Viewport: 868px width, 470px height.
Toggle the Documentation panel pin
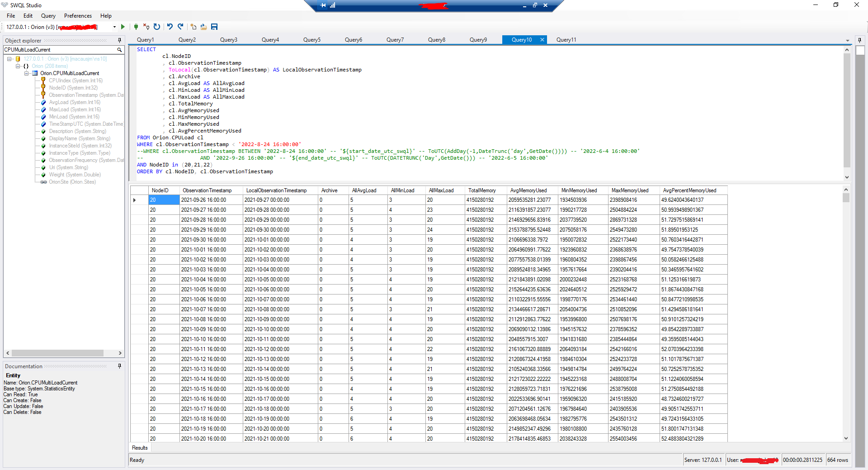[x=119, y=366]
